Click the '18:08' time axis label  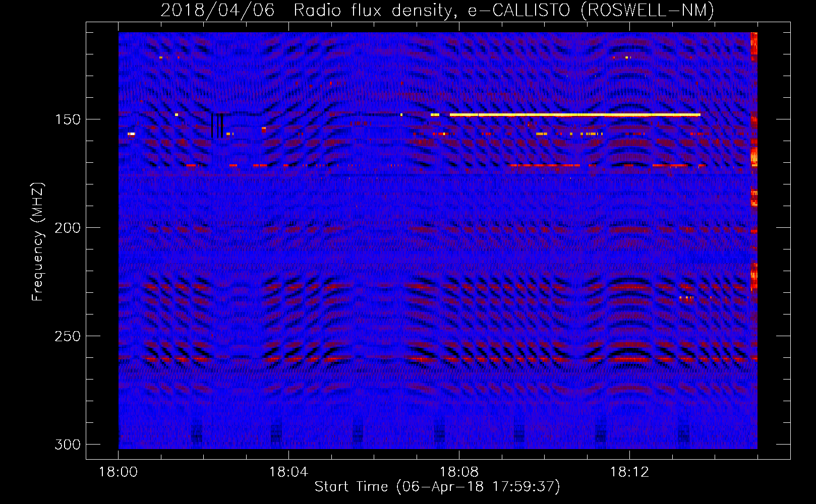459,472
